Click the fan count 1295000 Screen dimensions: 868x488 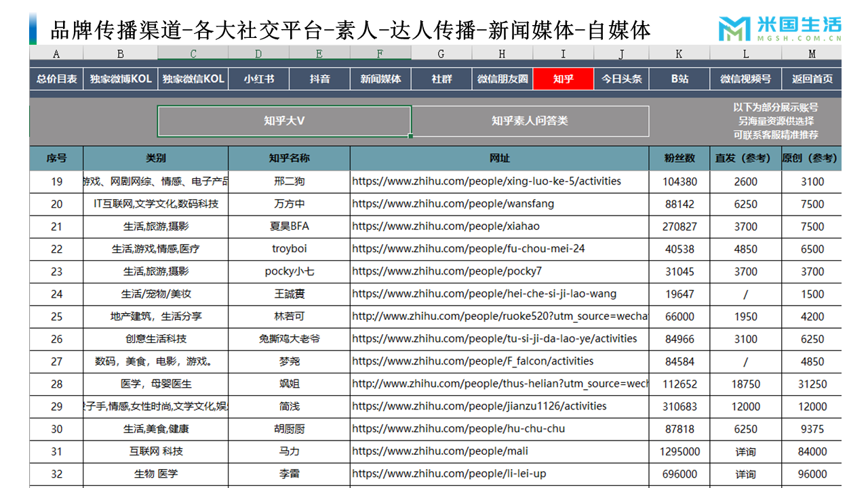click(679, 451)
